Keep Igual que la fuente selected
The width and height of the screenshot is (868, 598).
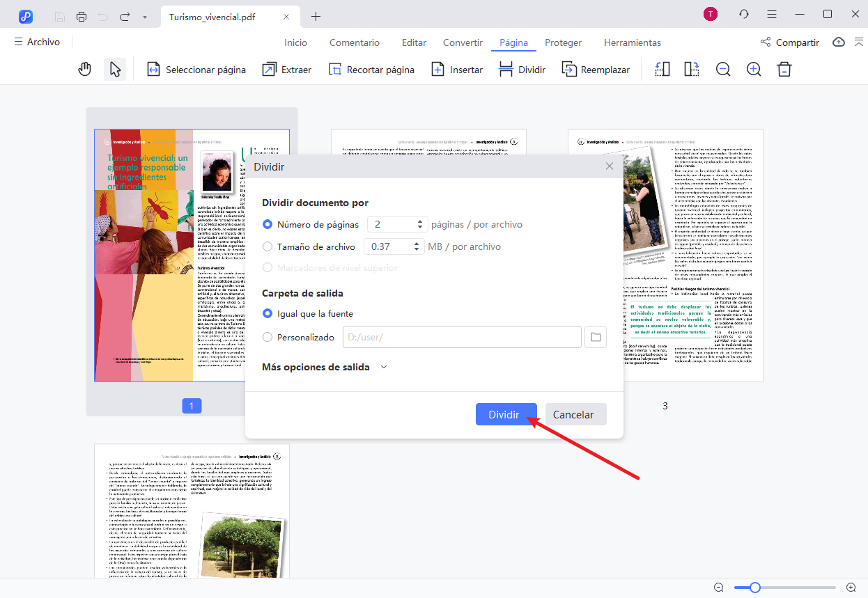(267, 313)
